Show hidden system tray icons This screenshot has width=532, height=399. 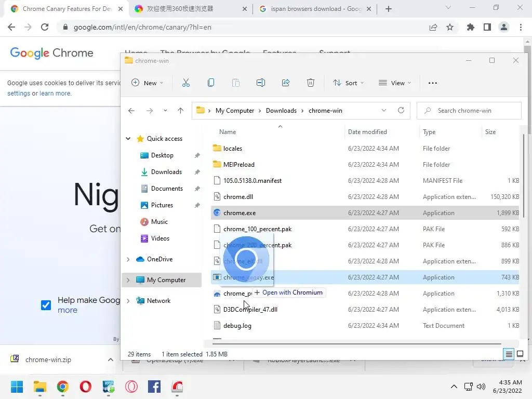[454, 387]
